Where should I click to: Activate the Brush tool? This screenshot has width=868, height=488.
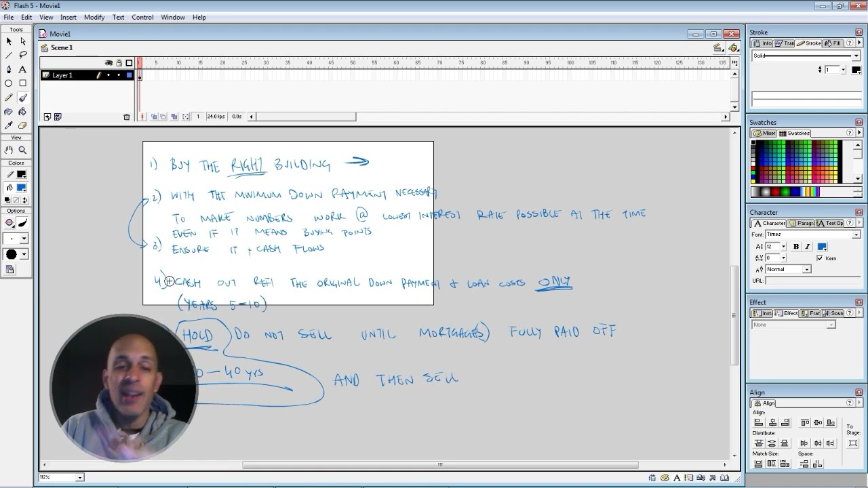[x=22, y=98]
